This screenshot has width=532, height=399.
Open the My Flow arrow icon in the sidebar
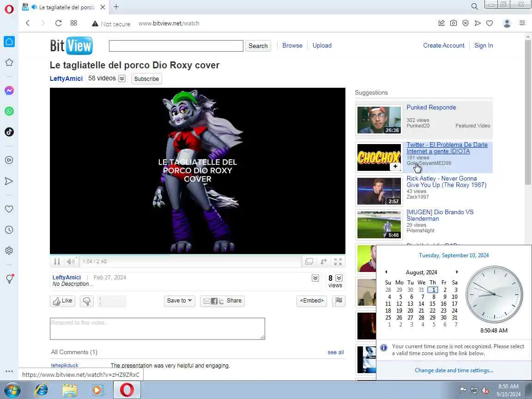pyautogui.click(x=9, y=181)
